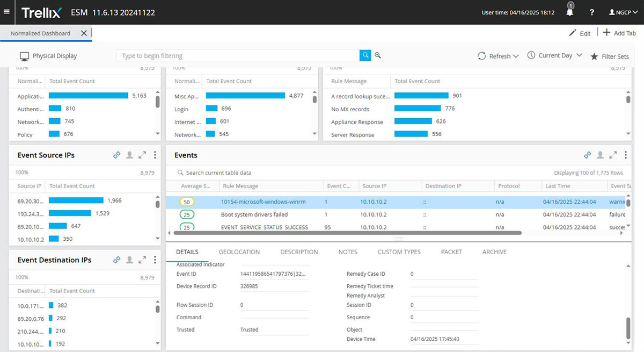Image resolution: width=644 pixels, height=352 pixels.
Task: Open the Current Day time range dropdown
Action: [554, 55]
